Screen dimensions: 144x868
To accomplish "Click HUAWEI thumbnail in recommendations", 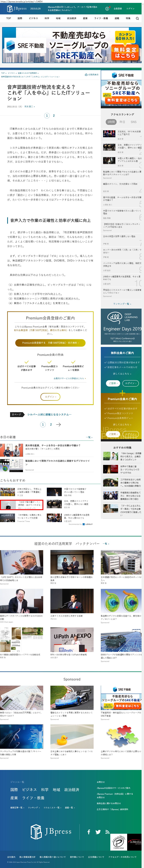I will (x=7, y=518).
